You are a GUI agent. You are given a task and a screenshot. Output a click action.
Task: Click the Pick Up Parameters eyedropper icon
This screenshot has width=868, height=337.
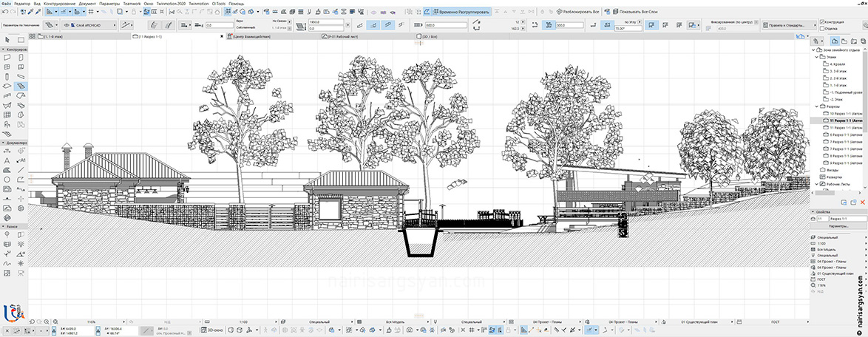[x=32, y=11]
